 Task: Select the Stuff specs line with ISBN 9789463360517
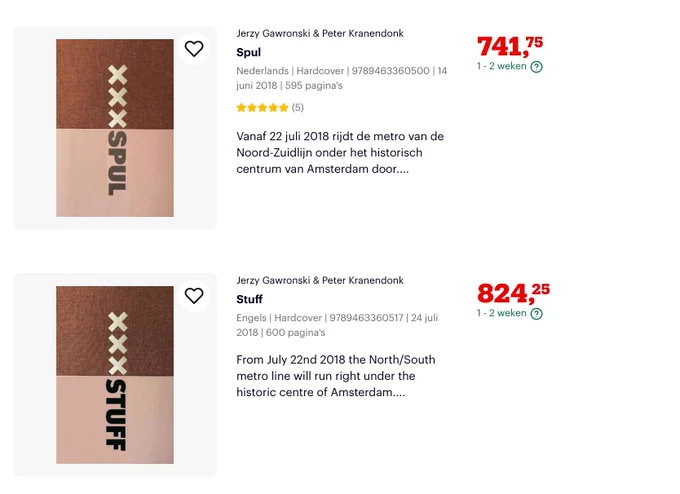337,325
